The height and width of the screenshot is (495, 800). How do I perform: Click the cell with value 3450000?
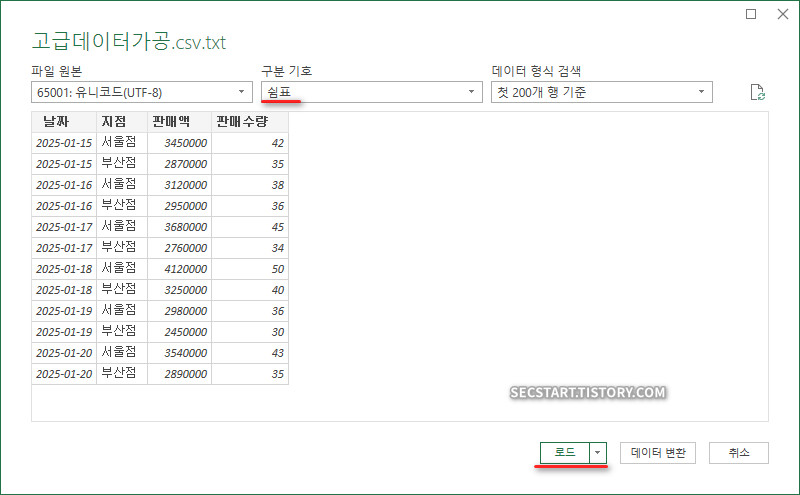tap(180, 143)
